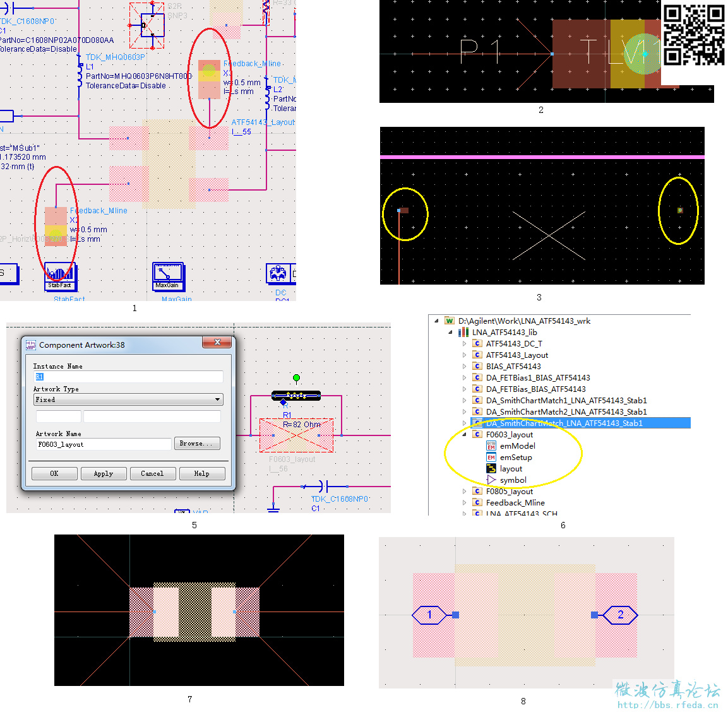Image resolution: width=728 pixels, height=715 pixels.
Task: Click the bbs.rfeda.cn URL text
Action: point(667,705)
